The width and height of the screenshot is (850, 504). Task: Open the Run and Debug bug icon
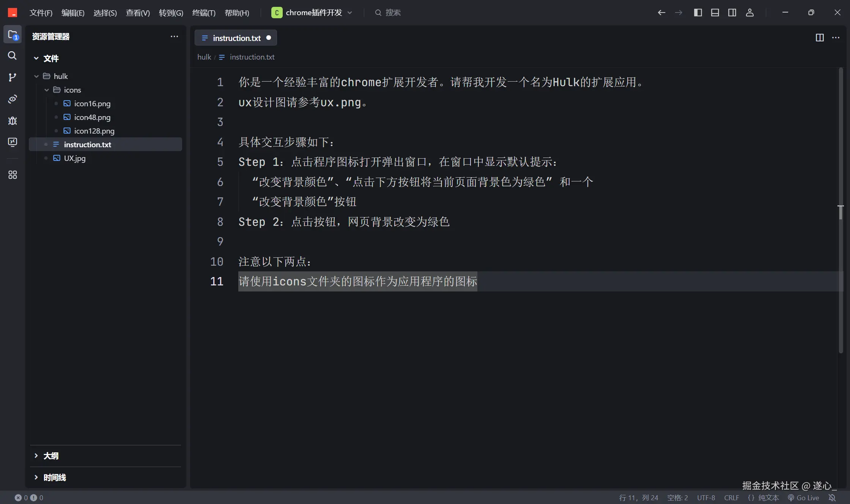(x=12, y=121)
